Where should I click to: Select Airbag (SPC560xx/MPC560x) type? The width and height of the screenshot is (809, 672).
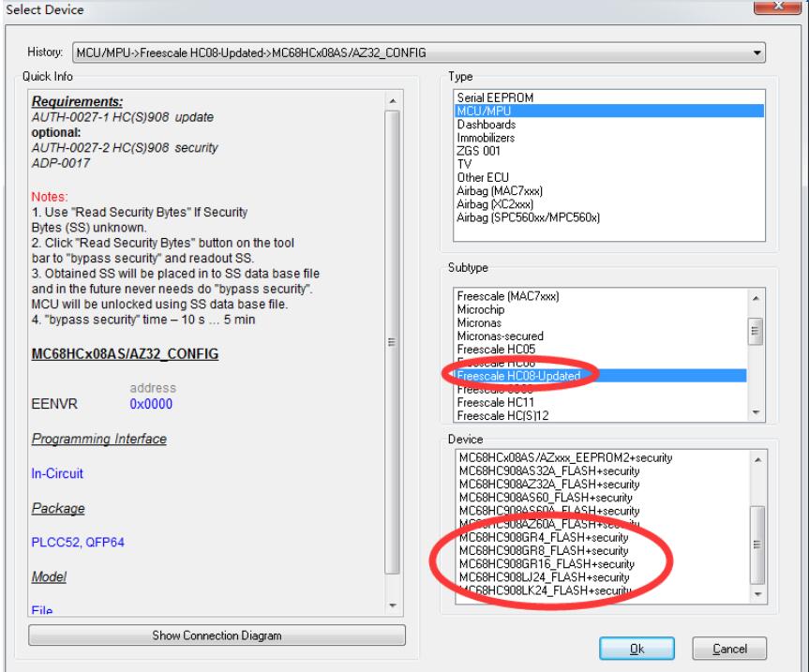click(x=608, y=217)
